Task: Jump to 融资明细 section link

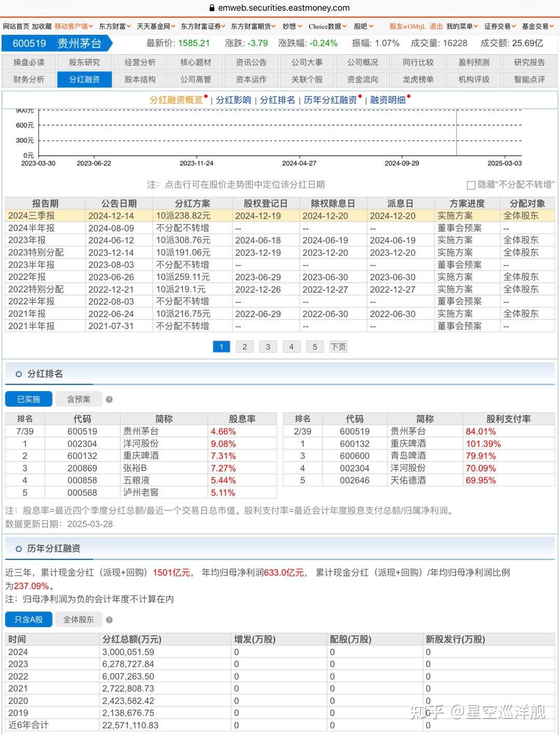Action: click(x=388, y=100)
